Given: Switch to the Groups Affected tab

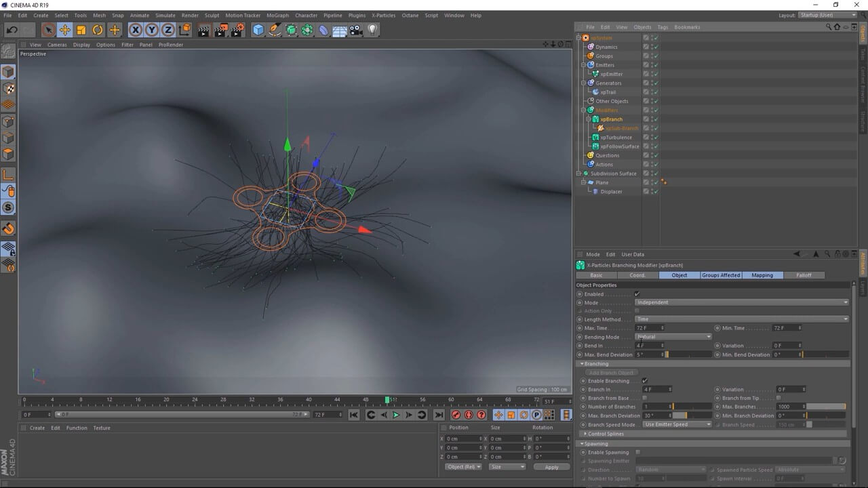Looking at the screenshot, I should click(x=721, y=275).
